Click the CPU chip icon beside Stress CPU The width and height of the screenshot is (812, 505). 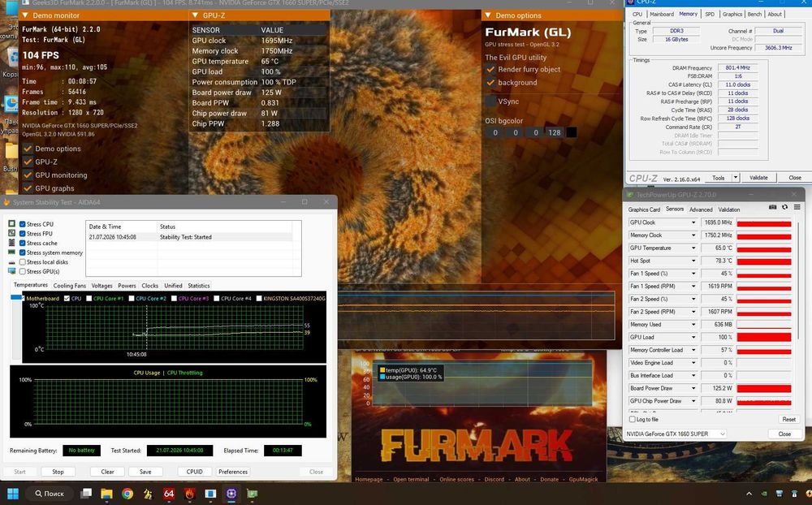[x=12, y=224]
